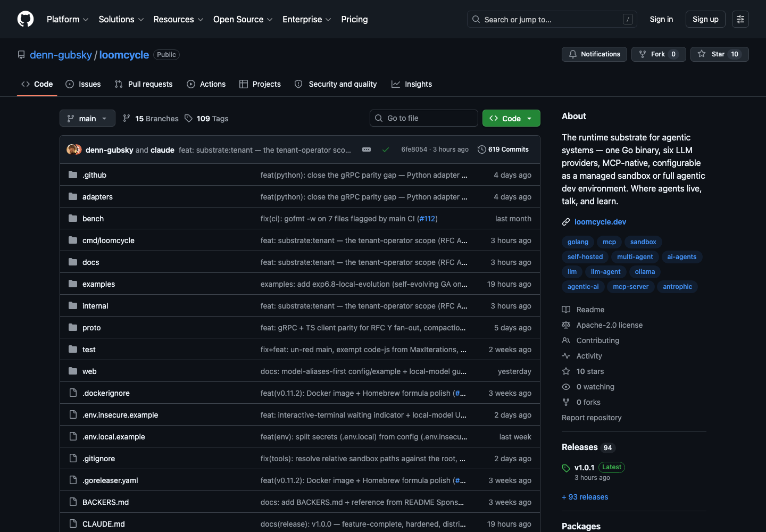Viewport: 766px width, 532px height.
Task: Click the forks icon in About
Action: pos(566,402)
